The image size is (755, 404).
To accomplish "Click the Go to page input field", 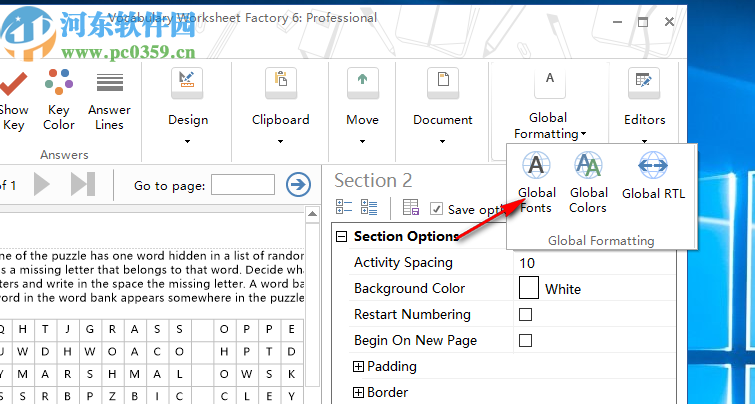I will pos(243,185).
